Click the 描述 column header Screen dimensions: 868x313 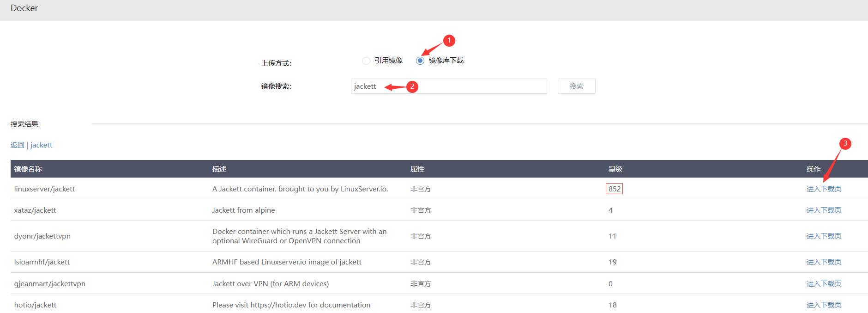coord(219,169)
